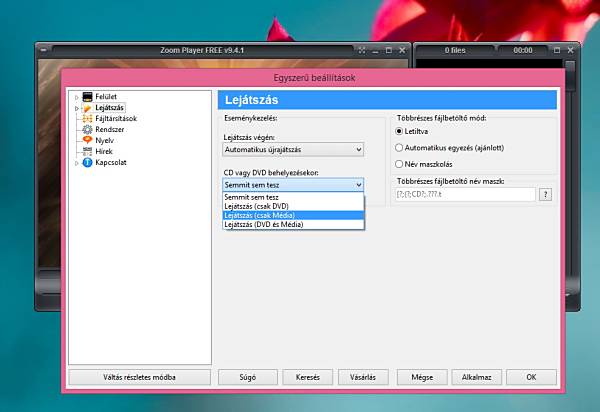This screenshot has height=412, width=600.
Task: Select the Felület tree item
Action: [106, 97]
